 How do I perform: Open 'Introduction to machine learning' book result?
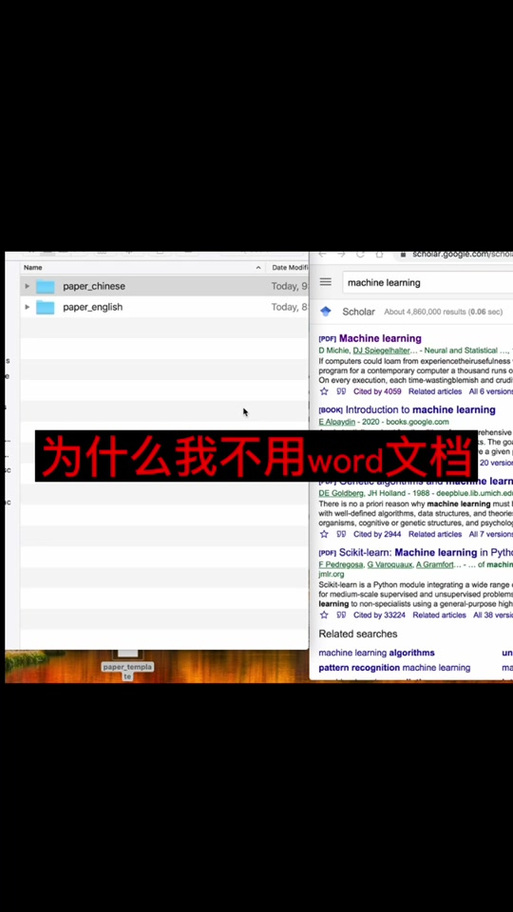pyautogui.click(x=421, y=409)
